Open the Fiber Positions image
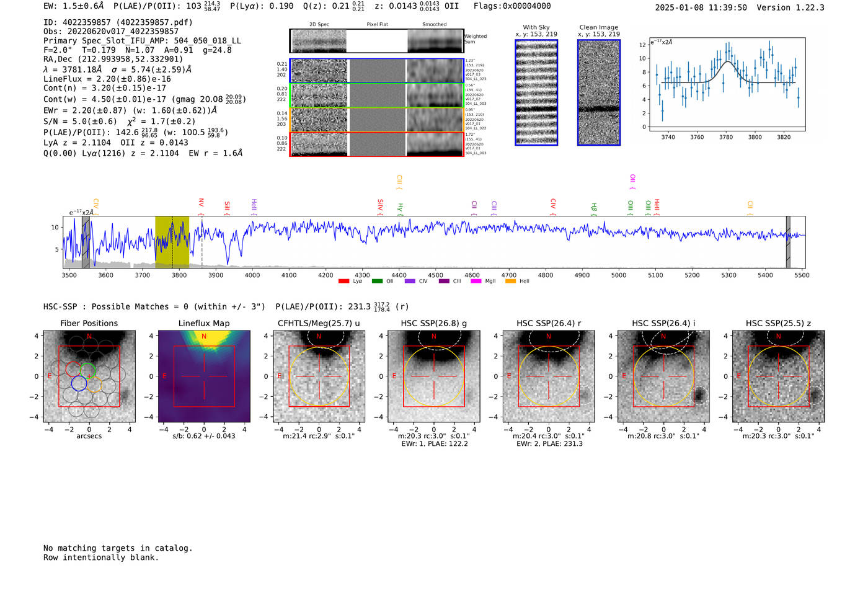Viewport: 868px width, 591px height. click(x=89, y=376)
